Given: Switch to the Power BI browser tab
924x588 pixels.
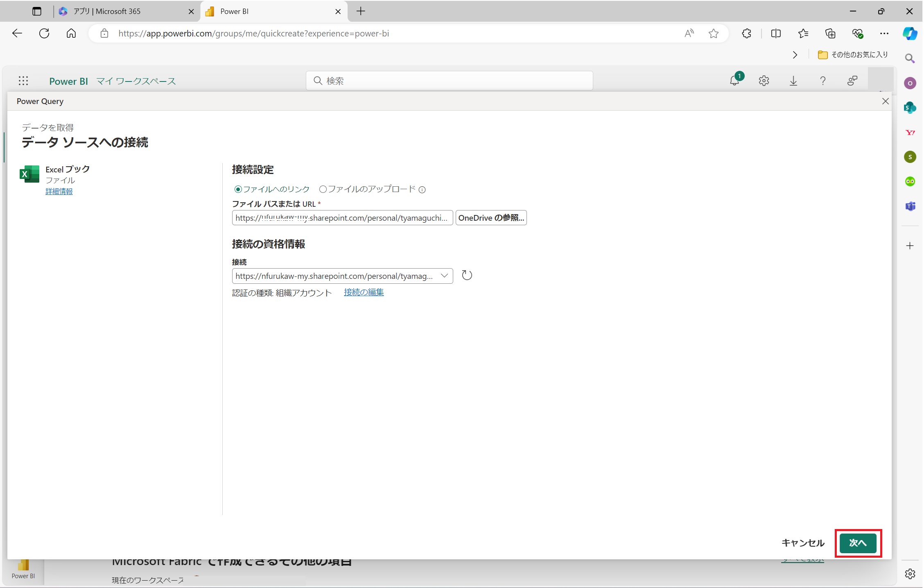Looking at the screenshot, I should [274, 11].
